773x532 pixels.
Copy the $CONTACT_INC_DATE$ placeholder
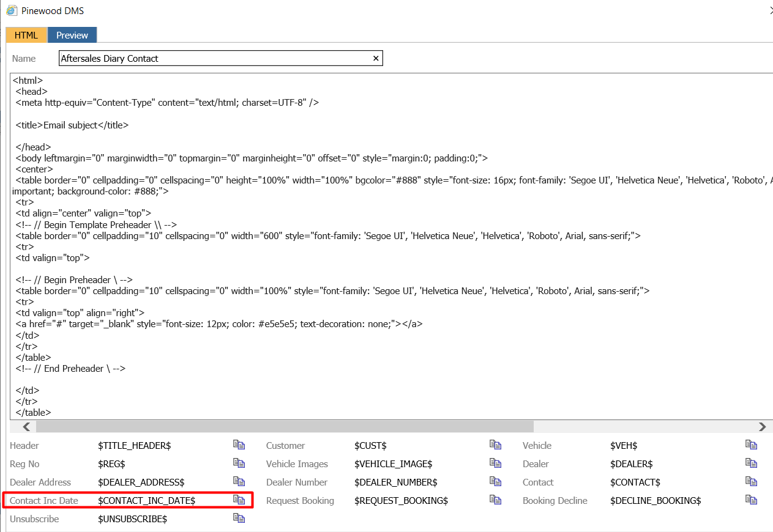[x=239, y=500]
